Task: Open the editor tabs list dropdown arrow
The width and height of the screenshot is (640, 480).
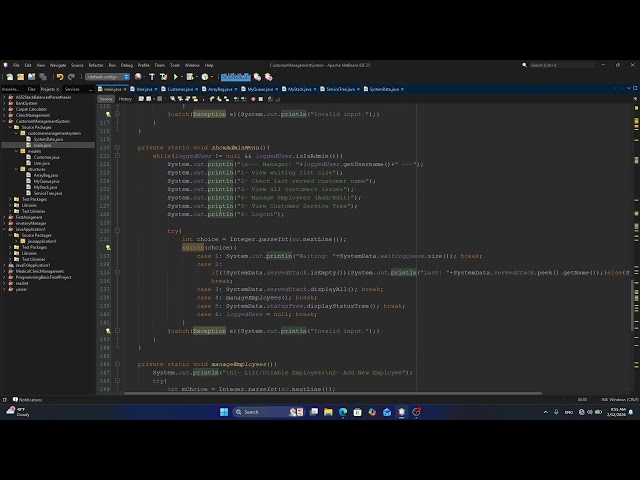Action: (x=629, y=88)
